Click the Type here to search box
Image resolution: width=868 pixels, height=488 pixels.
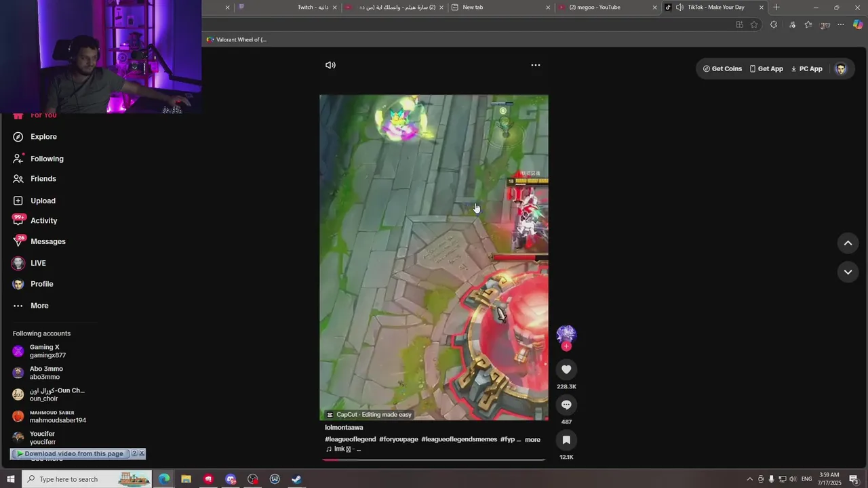click(x=87, y=479)
